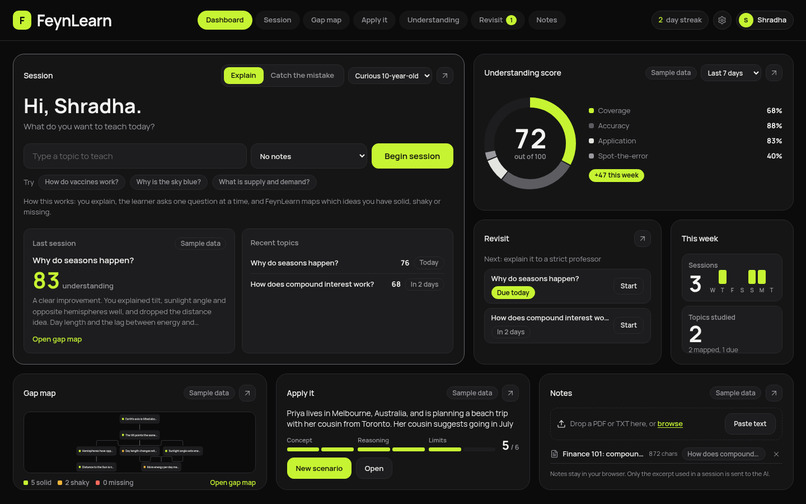Start revisit for compound interest topic
This screenshot has height=504, width=806.
(x=628, y=325)
